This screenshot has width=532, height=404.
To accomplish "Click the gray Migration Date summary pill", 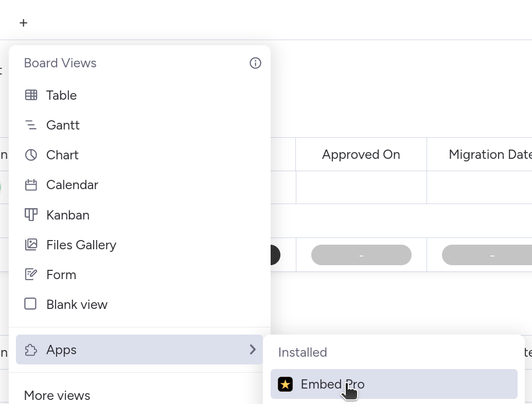I will point(486,255).
